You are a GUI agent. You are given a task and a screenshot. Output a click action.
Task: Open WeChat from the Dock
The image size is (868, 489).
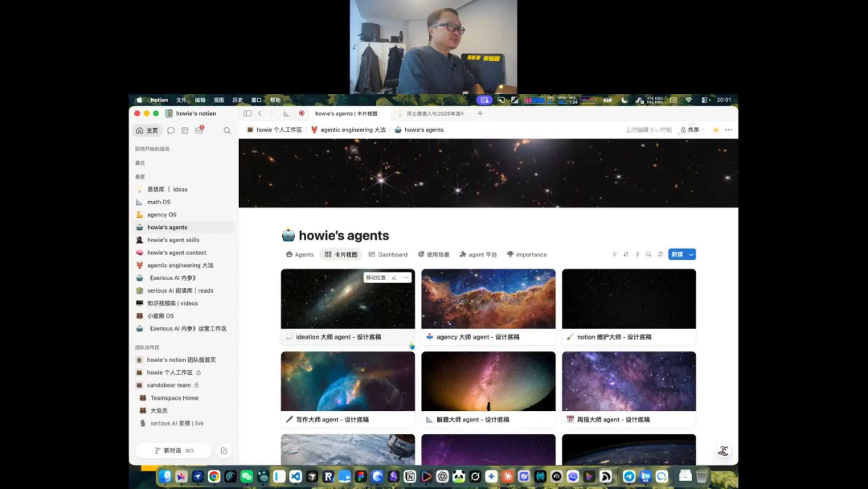[247, 476]
